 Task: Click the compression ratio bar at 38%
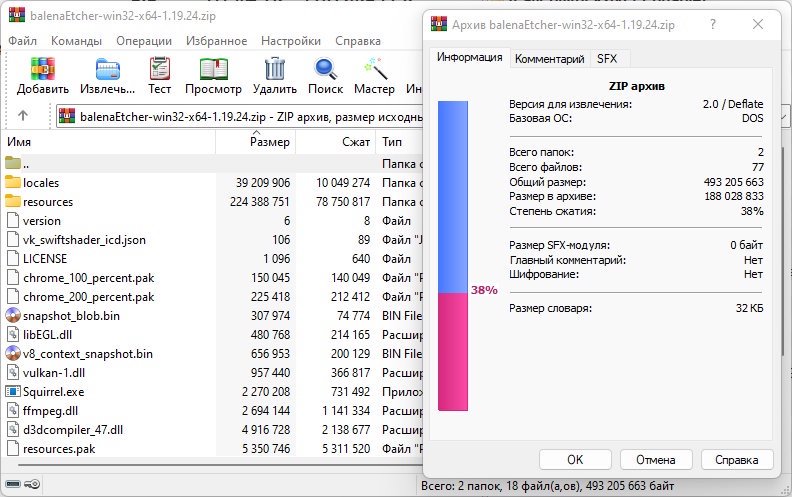click(x=453, y=256)
